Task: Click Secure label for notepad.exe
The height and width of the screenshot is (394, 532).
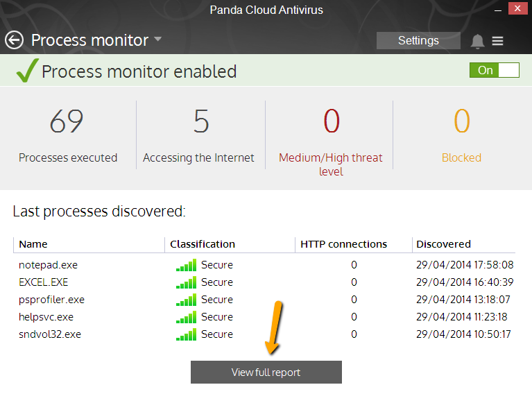Action: 217,265
